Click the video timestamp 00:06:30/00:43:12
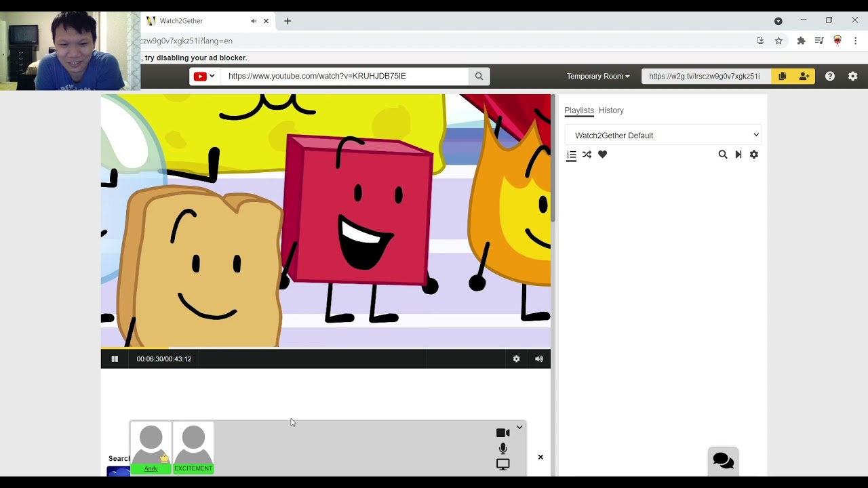This screenshot has height=488, width=868. point(164,359)
